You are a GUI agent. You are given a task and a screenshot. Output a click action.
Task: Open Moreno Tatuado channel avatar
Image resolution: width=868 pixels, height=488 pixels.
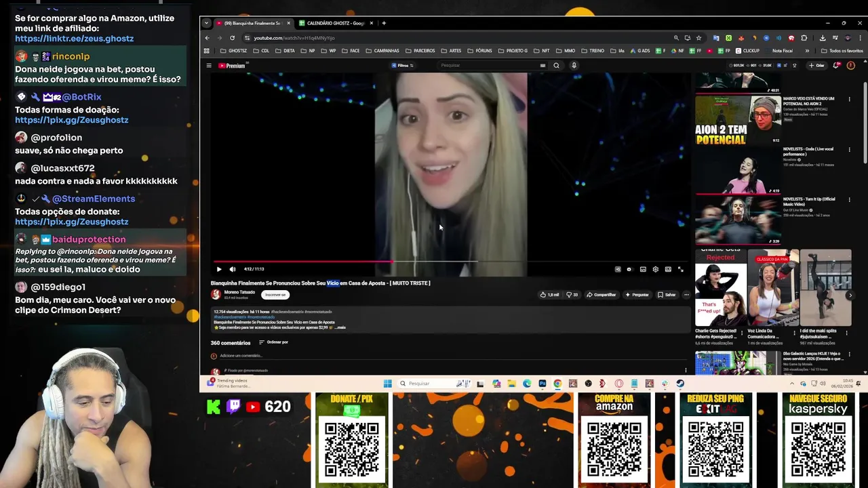[x=216, y=294]
